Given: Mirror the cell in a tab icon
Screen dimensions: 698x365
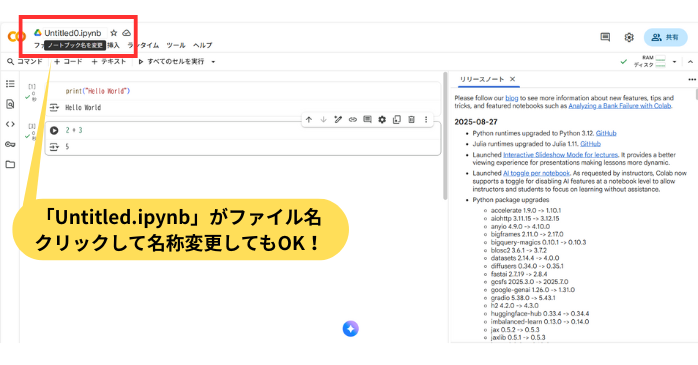Looking at the screenshot, I should click(x=397, y=119).
